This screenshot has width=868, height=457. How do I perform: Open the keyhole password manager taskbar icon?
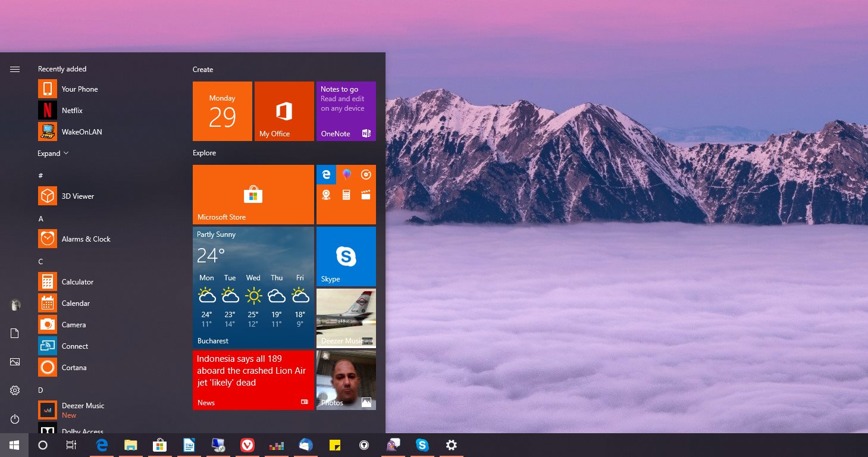[364, 445]
